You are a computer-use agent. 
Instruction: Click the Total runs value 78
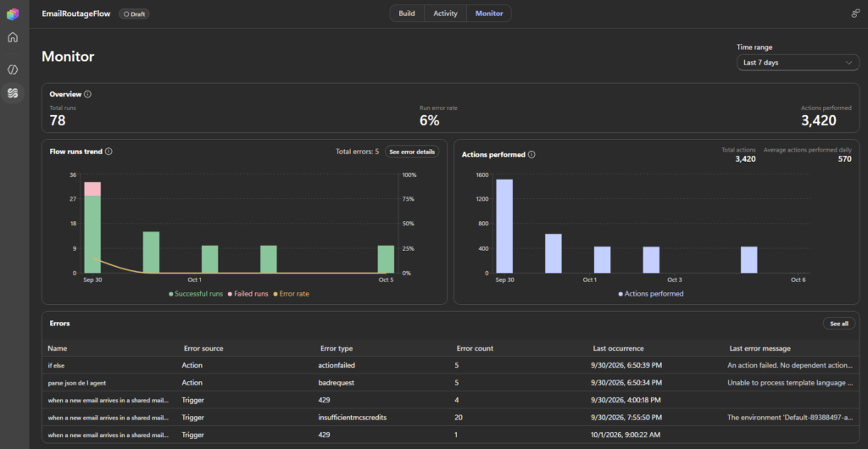pyautogui.click(x=58, y=120)
